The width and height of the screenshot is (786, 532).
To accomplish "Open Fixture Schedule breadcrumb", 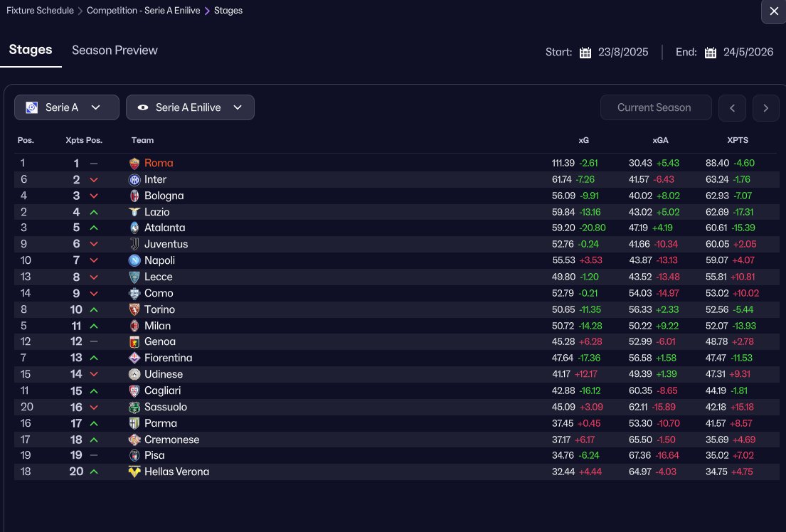I will [40, 11].
